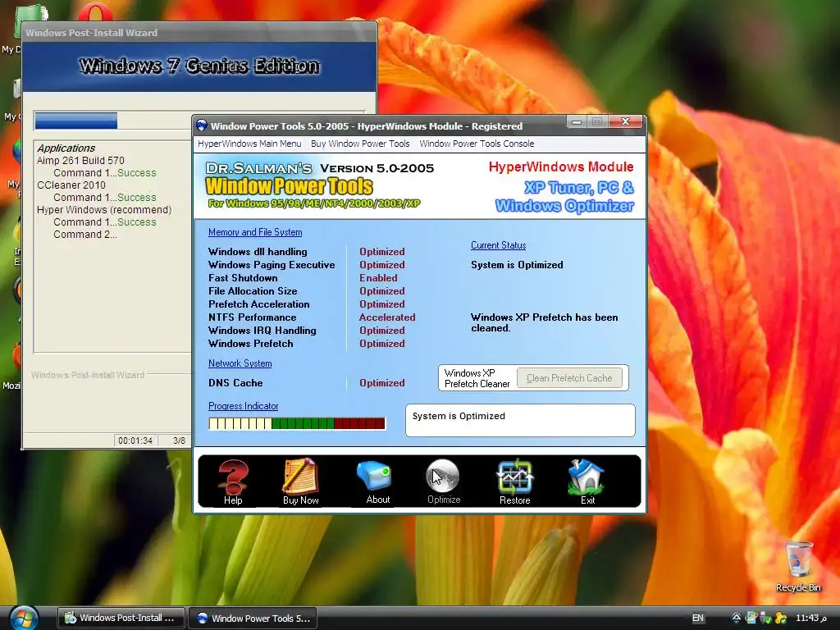Click the Mozilla Firefox desktop icon
840x630 pixels.
pyautogui.click(x=17, y=356)
